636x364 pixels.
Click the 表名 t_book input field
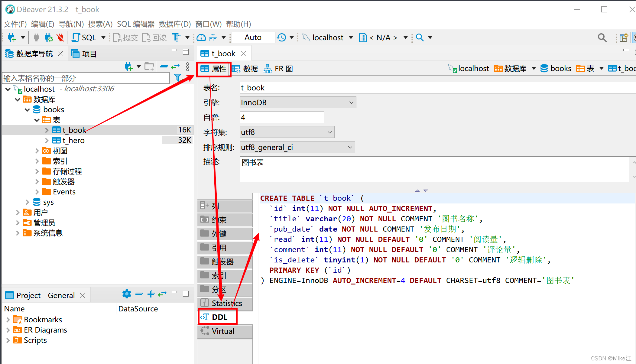(x=438, y=88)
